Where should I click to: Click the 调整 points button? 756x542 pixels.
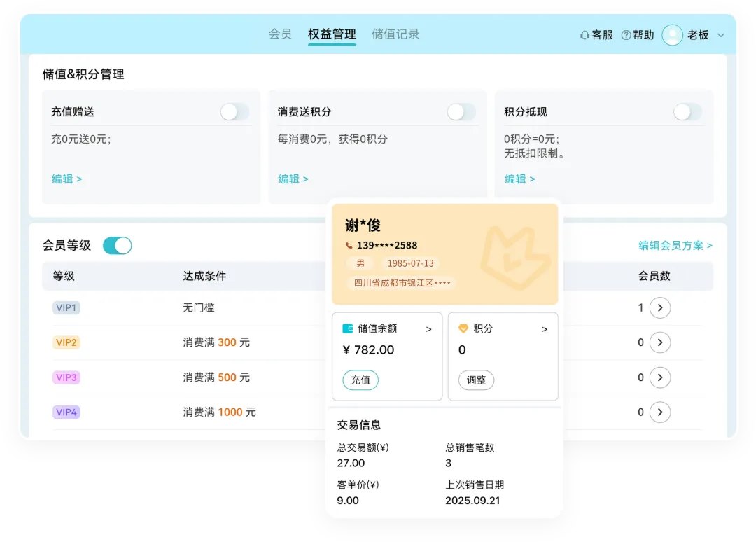pos(477,380)
